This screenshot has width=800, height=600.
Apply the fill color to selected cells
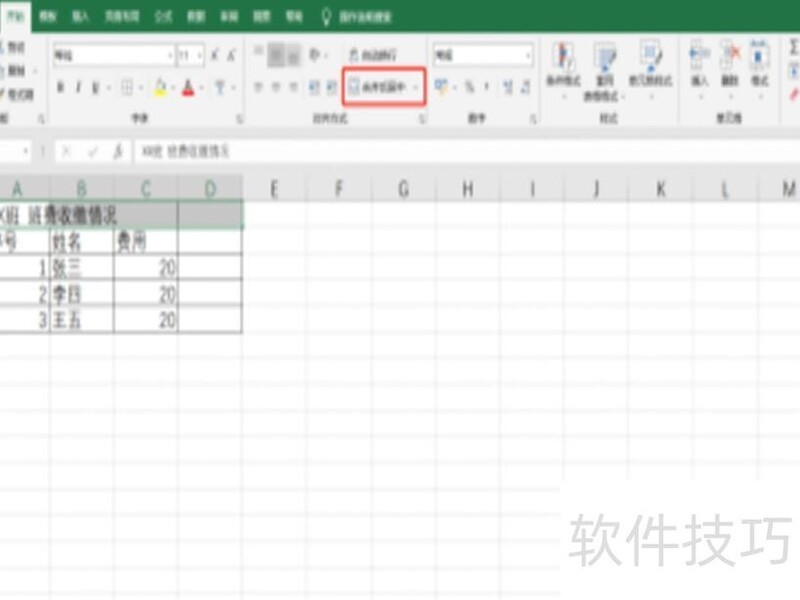point(159,85)
